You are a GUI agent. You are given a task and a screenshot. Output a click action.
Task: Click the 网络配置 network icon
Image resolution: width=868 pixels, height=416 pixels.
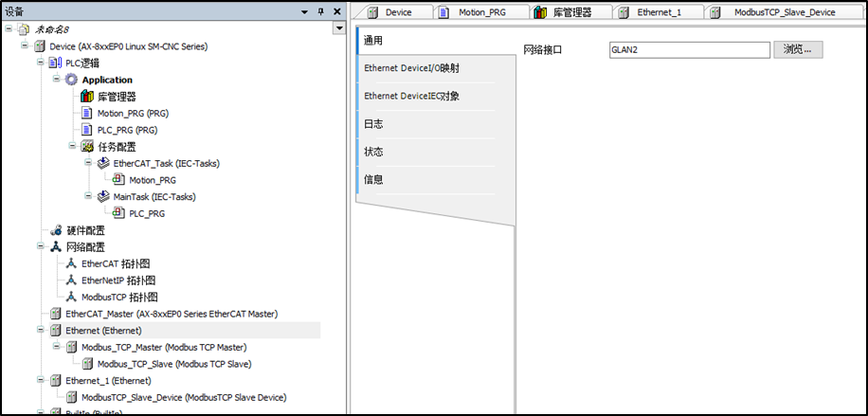(x=56, y=246)
